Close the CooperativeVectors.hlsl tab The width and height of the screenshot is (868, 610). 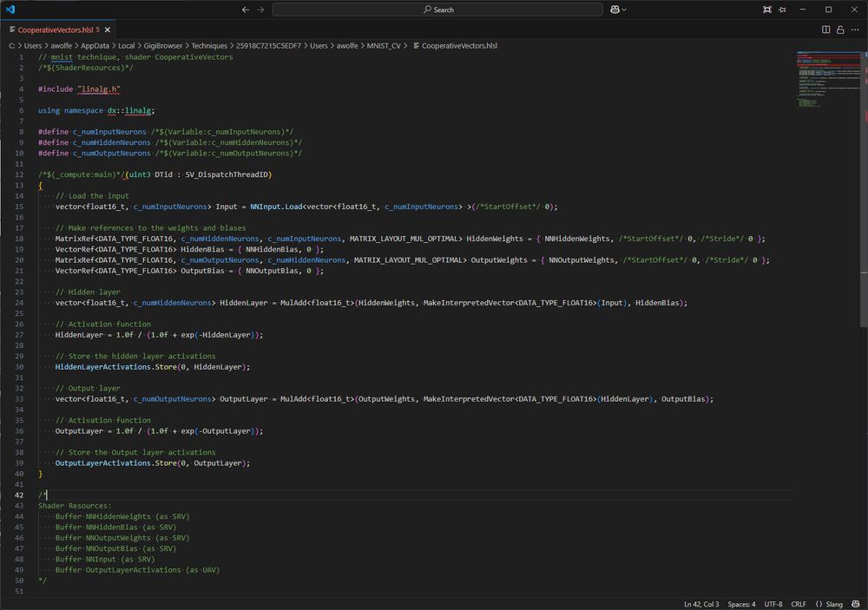108,30
